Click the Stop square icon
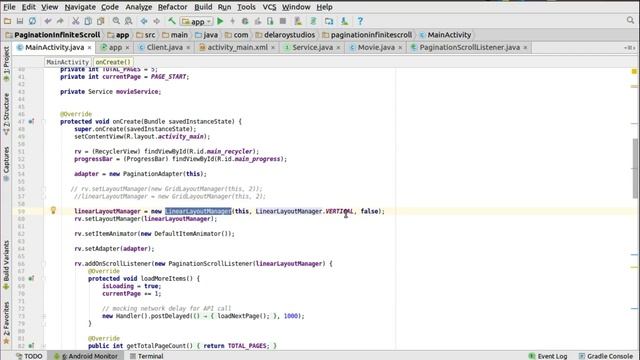Screen dimensions: 640x360 (282, 21)
